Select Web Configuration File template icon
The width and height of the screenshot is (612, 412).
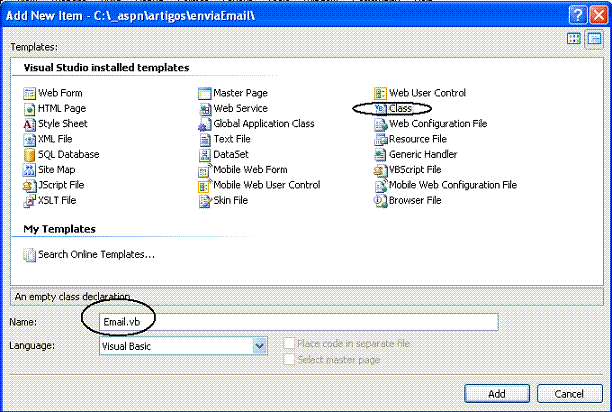380,124
